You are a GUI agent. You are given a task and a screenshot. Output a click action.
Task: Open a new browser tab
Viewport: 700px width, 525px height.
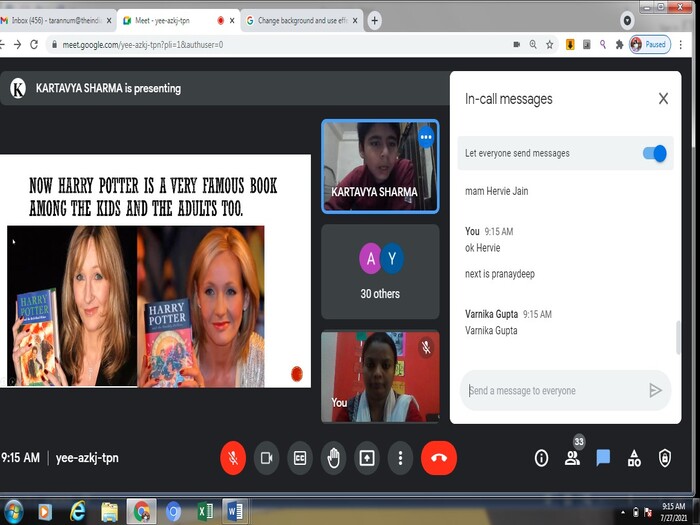pos(375,21)
